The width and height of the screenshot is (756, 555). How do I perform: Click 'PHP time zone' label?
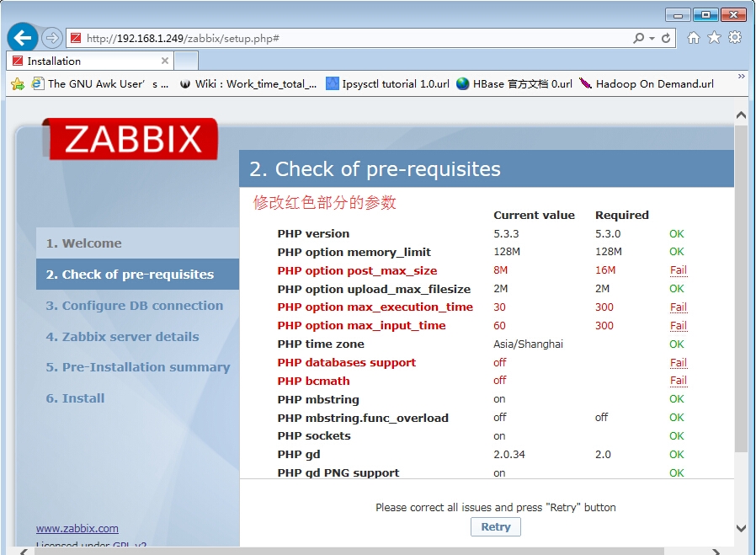[321, 344]
